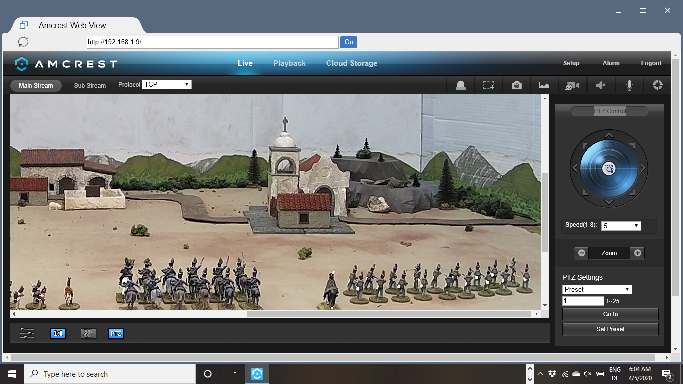
Task: Enable the microphone talk icon
Action: pyautogui.click(x=629, y=85)
